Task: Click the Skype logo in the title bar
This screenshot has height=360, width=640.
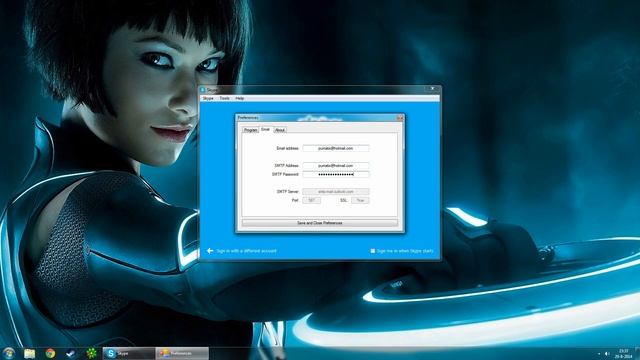Action: [x=203, y=90]
